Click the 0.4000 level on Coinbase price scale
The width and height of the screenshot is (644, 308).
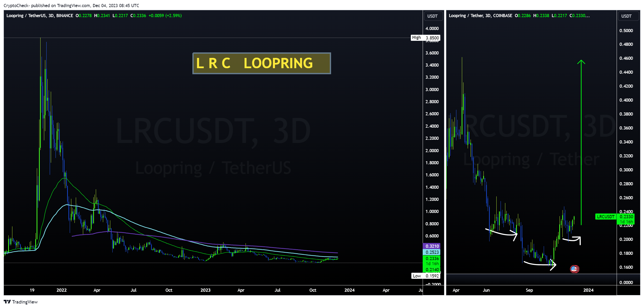pyautogui.click(x=626, y=100)
